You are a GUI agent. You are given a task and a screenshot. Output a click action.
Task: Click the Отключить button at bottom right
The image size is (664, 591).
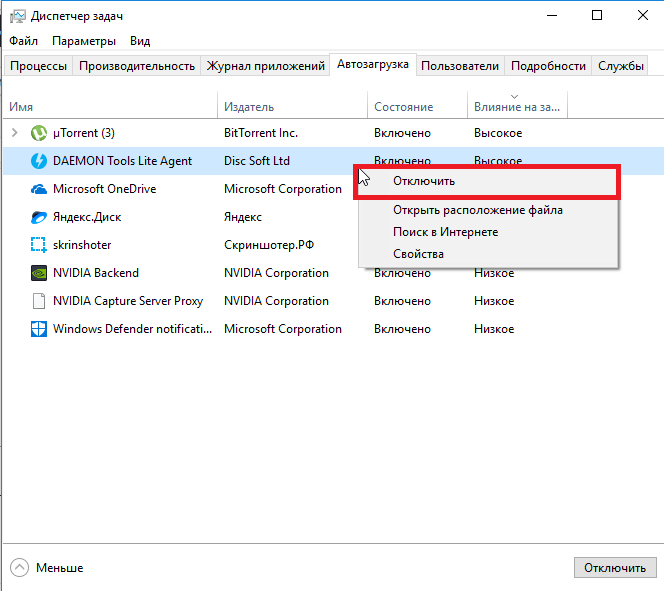pyautogui.click(x=615, y=568)
